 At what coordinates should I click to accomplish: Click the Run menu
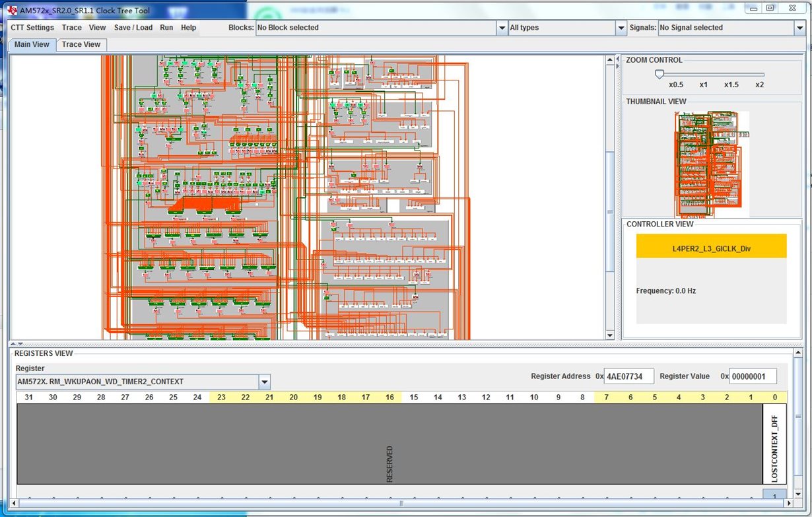[166, 28]
